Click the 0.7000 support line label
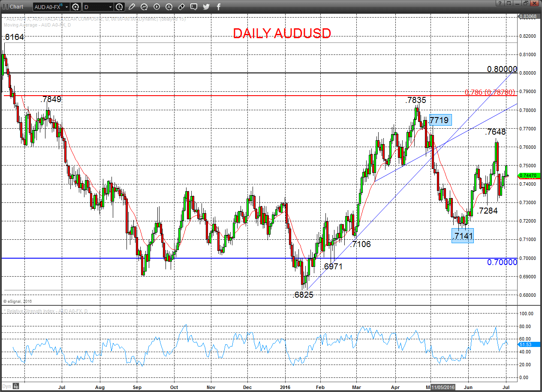Screen dimensions: 542x392 (502, 262)
